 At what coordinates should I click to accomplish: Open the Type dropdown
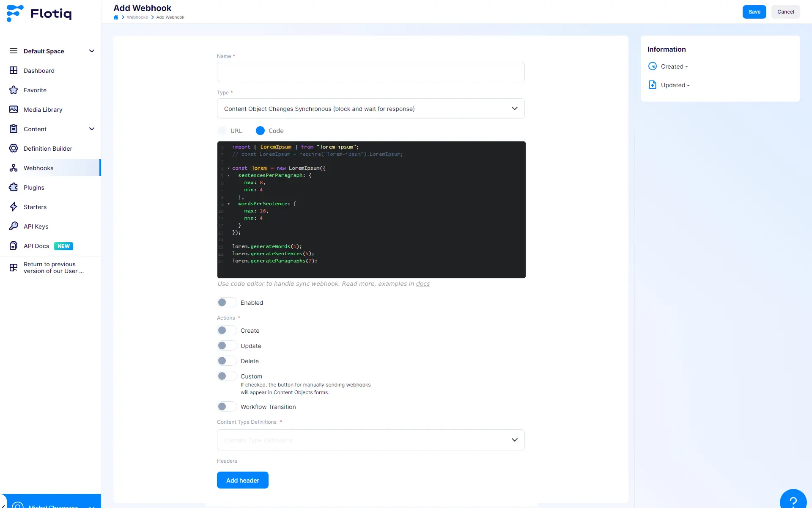(370, 109)
